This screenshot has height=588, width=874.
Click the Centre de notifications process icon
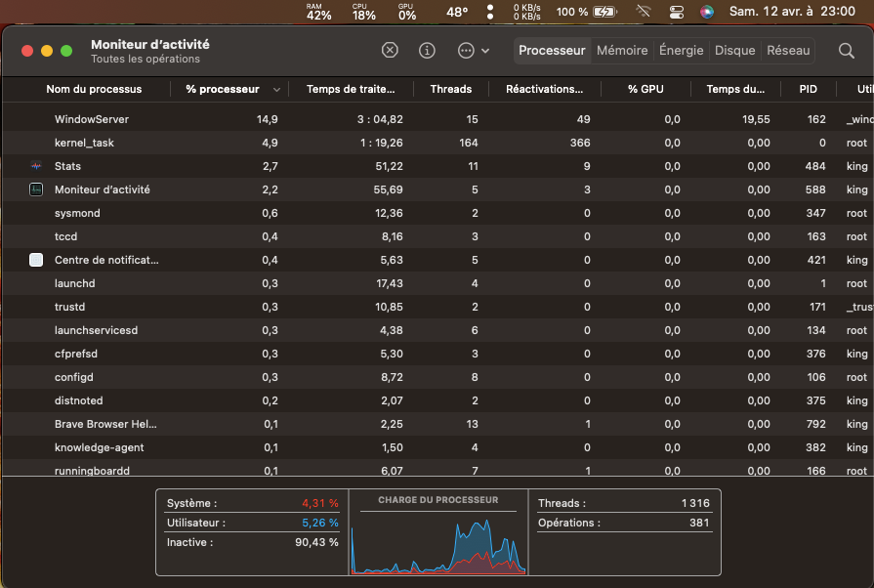click(x=36, y=260)
